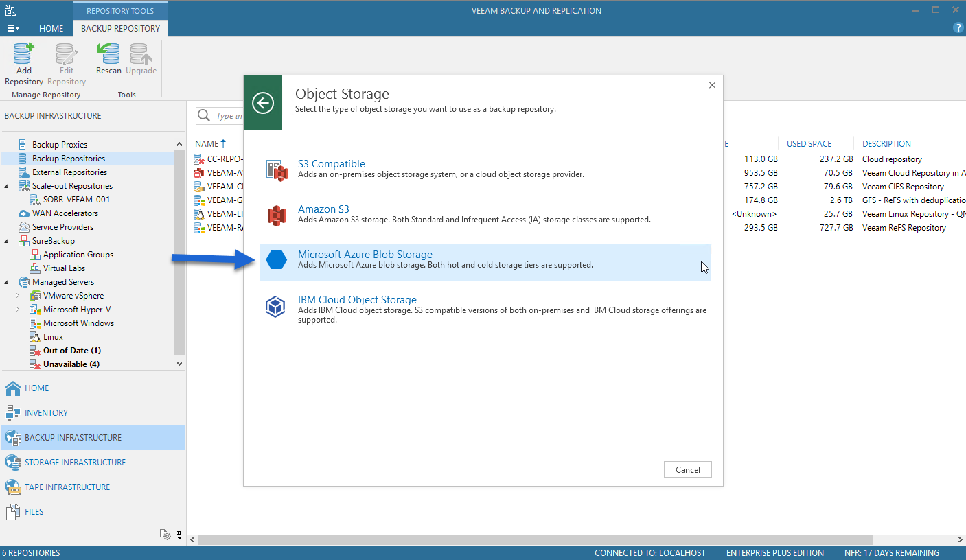Select Unavailable (4) tree item
This screenshot has width=966, height=560.
71,364
